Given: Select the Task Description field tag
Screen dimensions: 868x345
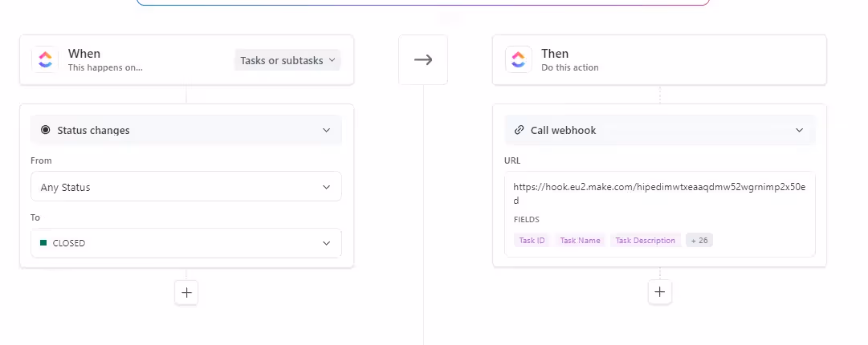Looking at the screenshot, I should 646,240.
